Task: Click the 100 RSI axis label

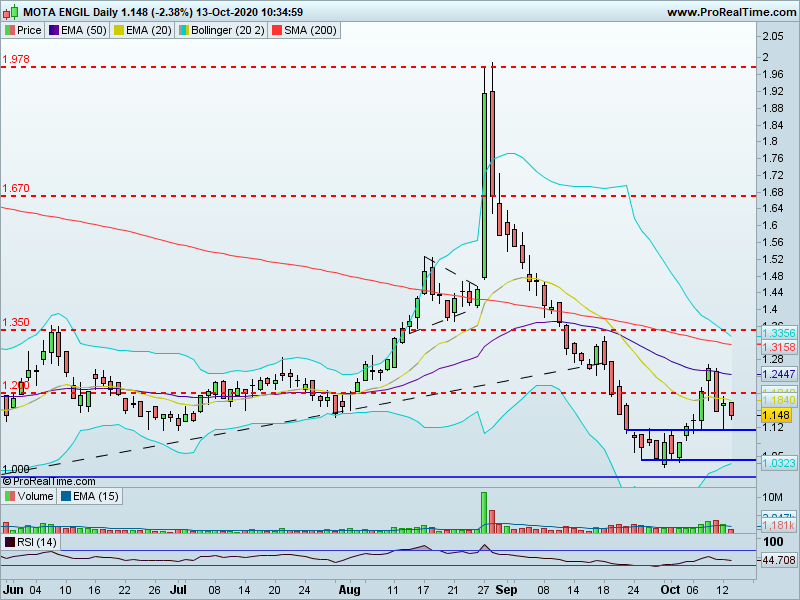Action: click(773, 542)
